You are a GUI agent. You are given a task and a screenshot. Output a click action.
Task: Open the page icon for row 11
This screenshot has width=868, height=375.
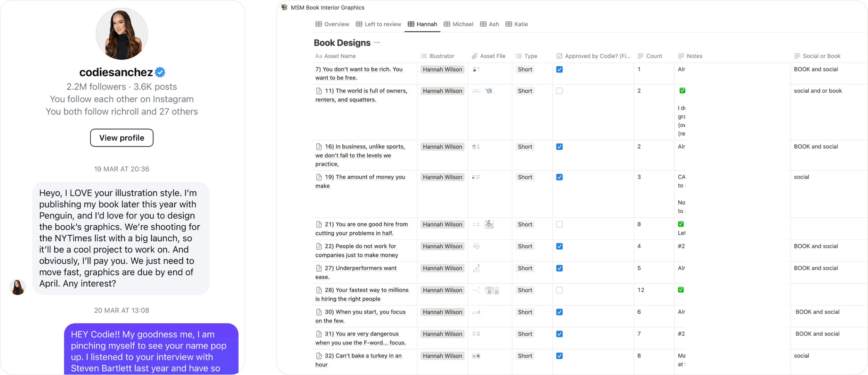tap(319, 91)
